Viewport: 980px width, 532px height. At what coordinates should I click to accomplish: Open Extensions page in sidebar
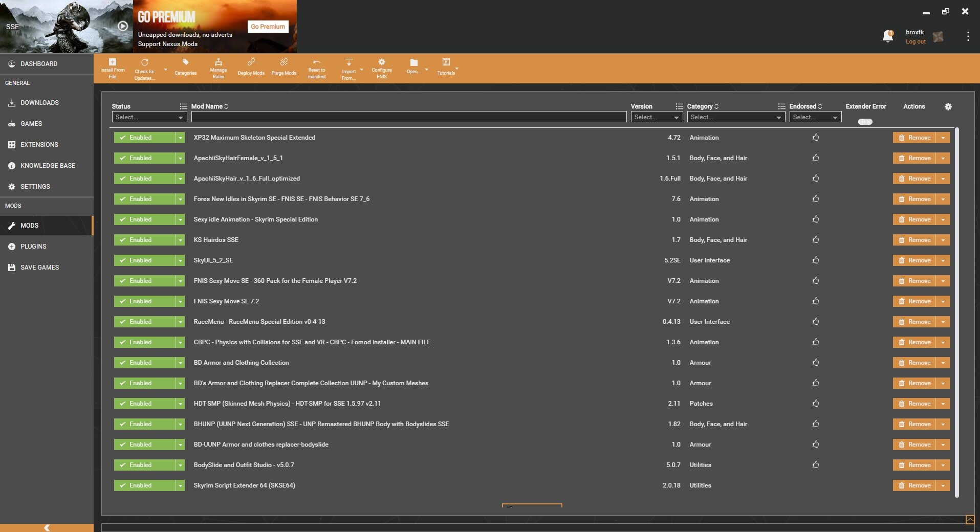(47, 145)
